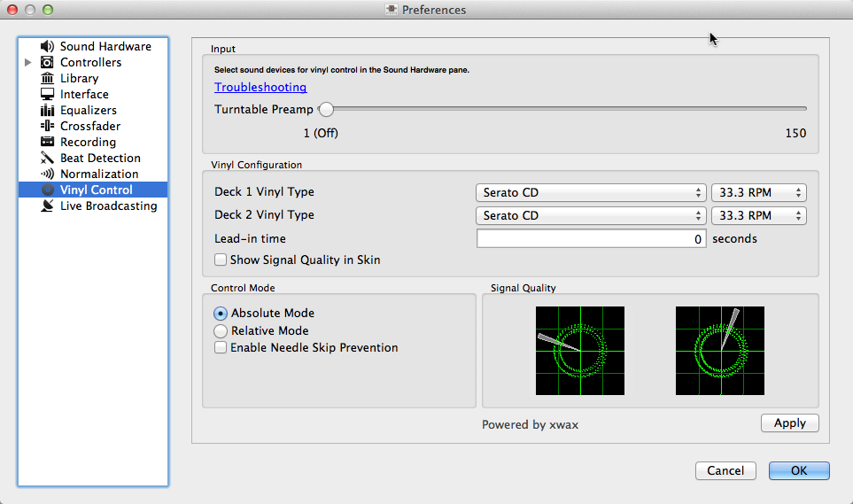Screen dimensions: 853x504
Task: Click the Crossfader icon in sidebar
Action: [48, 126]
